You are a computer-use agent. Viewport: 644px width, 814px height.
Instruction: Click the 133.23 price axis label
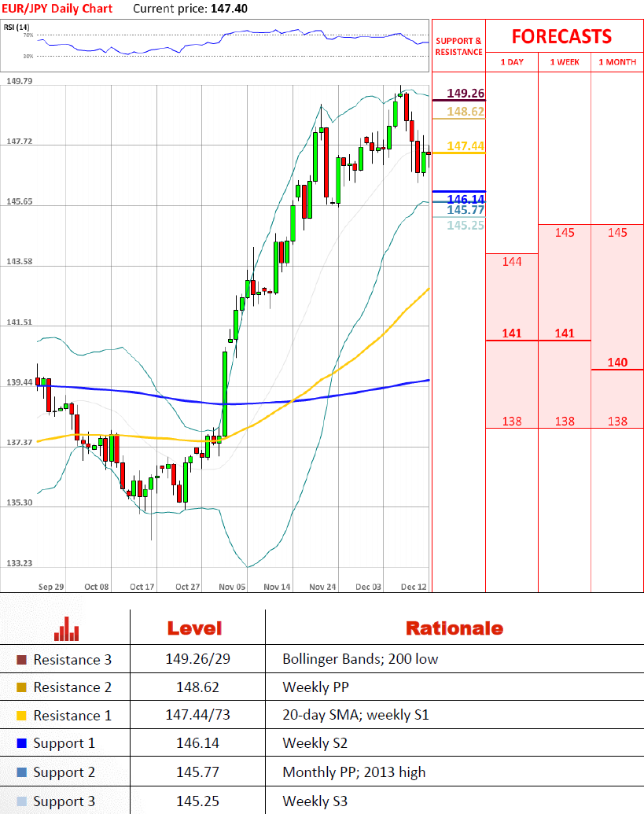[x=19, y=563]
